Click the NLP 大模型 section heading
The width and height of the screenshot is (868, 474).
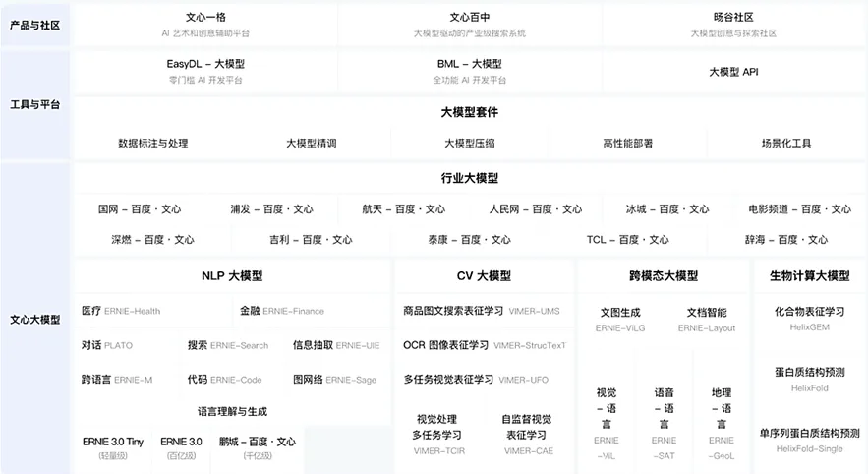(x=232, y=275)
